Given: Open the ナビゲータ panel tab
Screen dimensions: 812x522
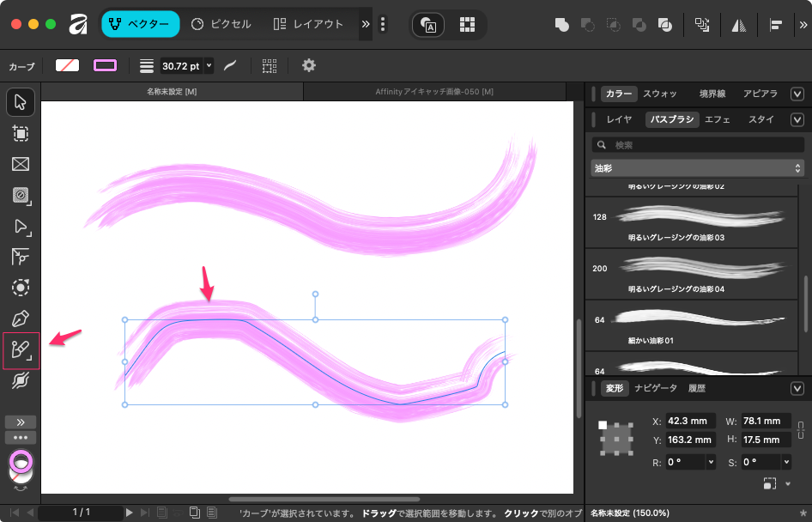Looking at the screenshot, I should pyautogui.click(x=656, y=388).
